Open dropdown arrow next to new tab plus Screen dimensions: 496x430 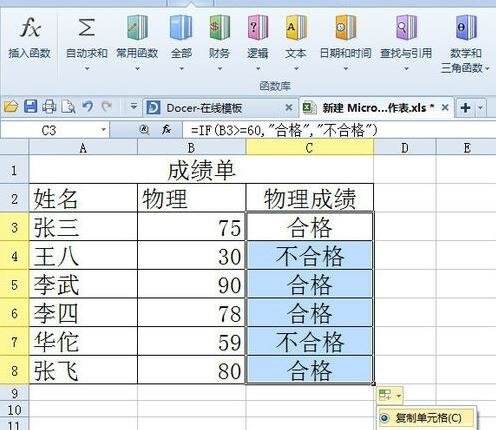pyautogui.click(x=480, y=108)
